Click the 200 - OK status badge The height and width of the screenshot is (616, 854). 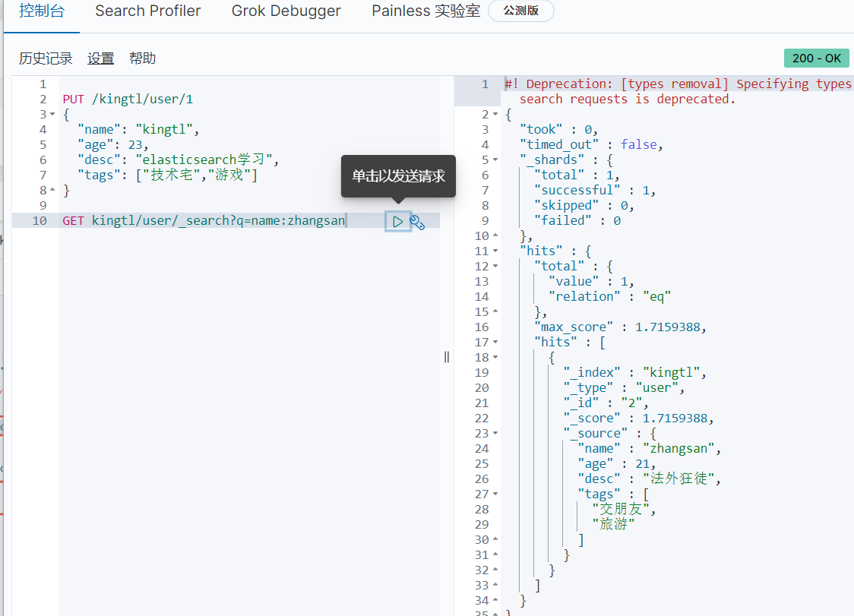816,58
